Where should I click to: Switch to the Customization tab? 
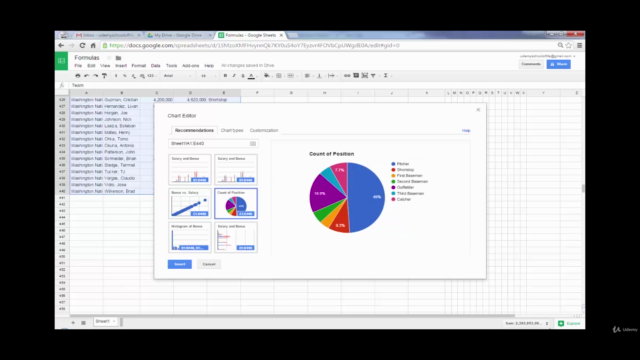click(264, 130)
